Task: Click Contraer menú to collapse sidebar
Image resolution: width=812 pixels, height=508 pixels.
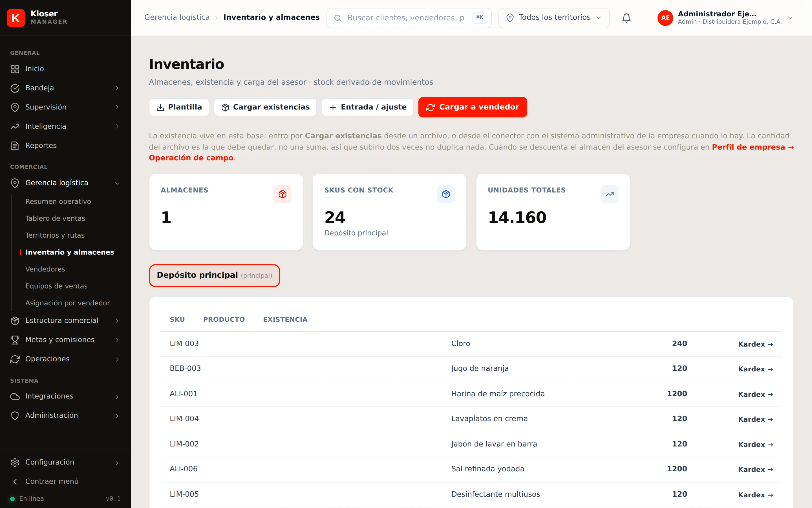Action: (x=52, y=481)
